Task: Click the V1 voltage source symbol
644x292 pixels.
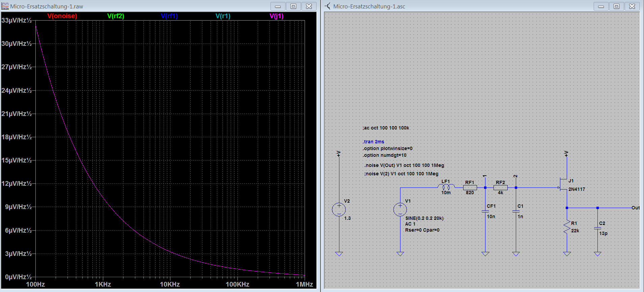Action: pos(400,209)
